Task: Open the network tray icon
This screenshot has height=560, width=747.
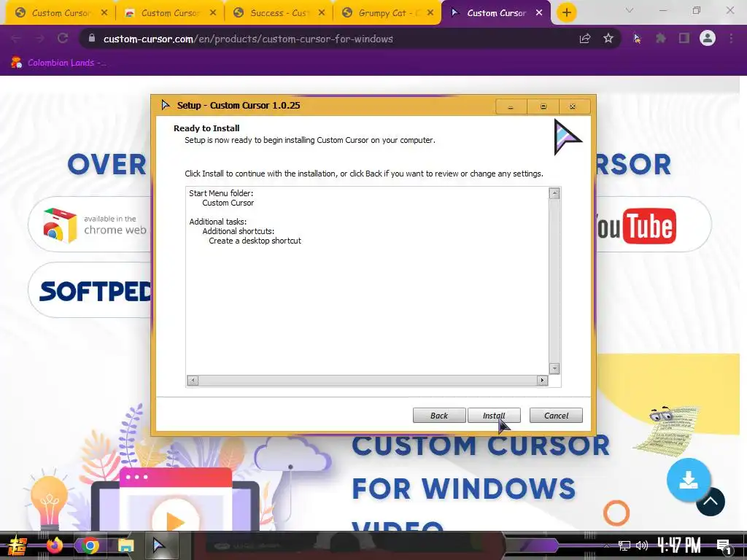Action: click(x=624, y=545)
